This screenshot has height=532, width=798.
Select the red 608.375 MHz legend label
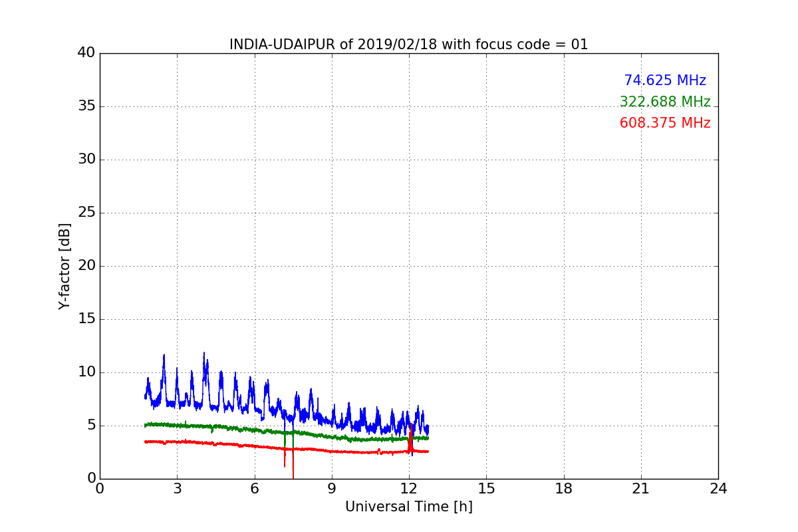[665, 123]
